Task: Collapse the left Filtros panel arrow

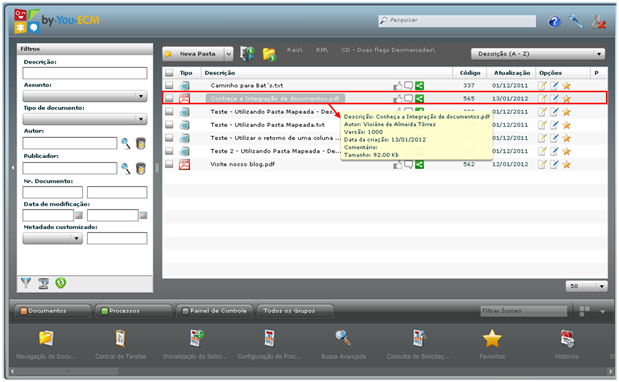Action: pyautogui.click(x=13, y=168)
